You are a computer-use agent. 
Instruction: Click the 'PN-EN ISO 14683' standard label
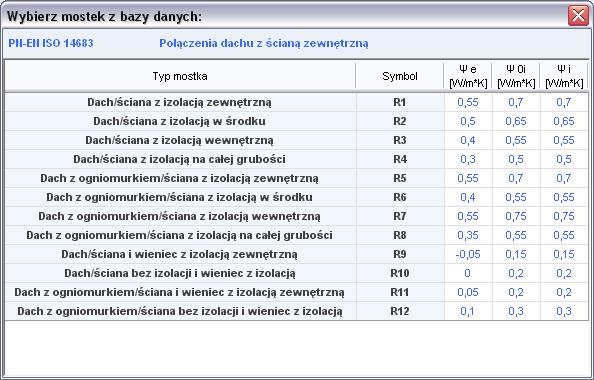(51, 43)
